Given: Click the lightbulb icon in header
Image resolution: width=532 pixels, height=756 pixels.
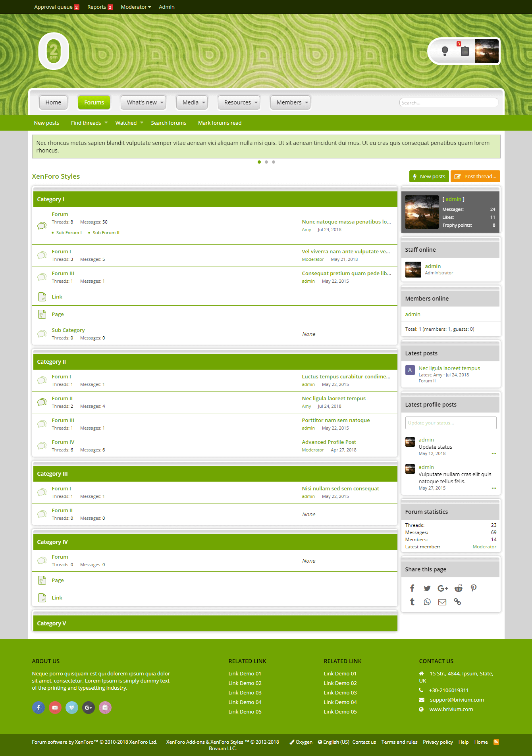Looking at the screenshot, I should pos(445,51).
